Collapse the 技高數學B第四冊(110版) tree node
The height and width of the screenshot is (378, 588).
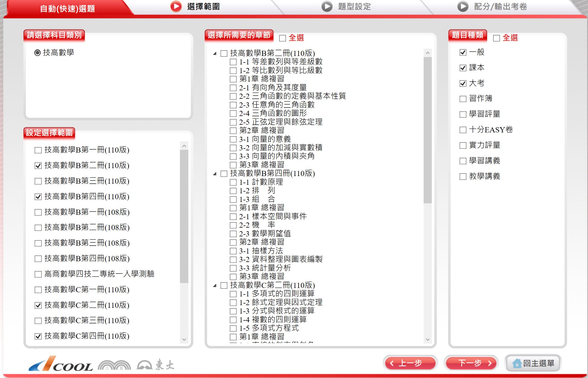tap(215, 174)
